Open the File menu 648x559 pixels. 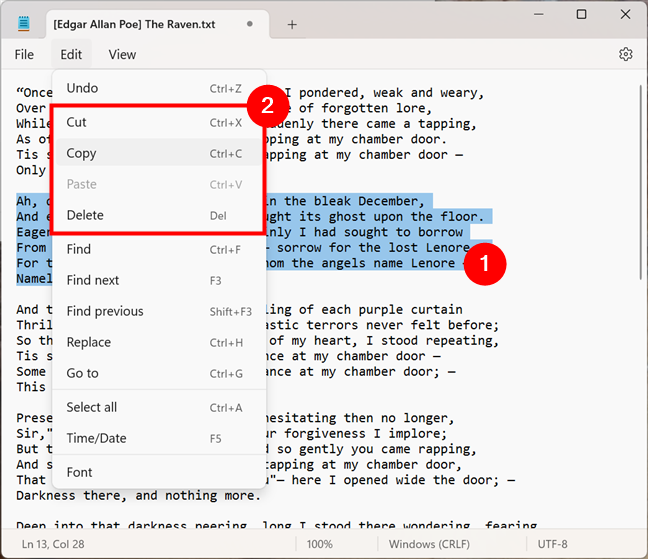click(24, 55)
